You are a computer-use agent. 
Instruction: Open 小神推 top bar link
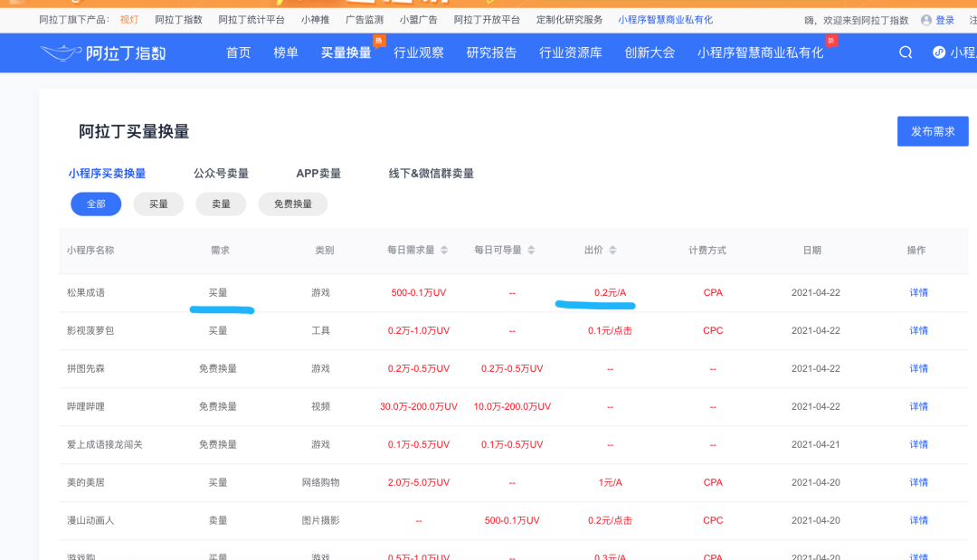tap(315, 20)
